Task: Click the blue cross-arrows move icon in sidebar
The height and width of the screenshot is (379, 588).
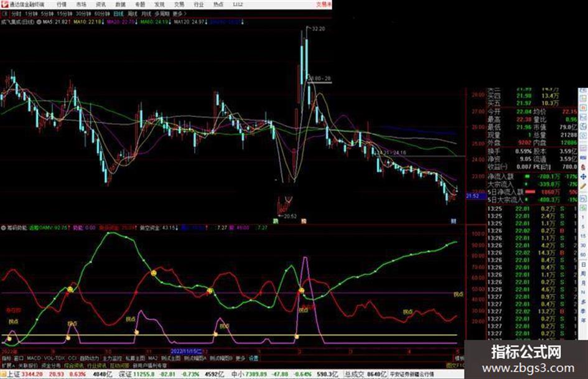Action: [583, 176]
